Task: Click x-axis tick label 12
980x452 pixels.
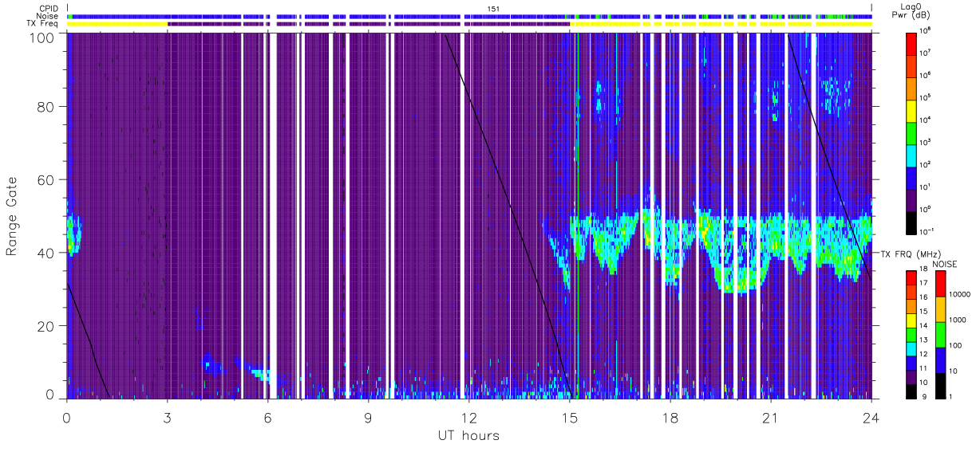Action: tap(468, 418)
